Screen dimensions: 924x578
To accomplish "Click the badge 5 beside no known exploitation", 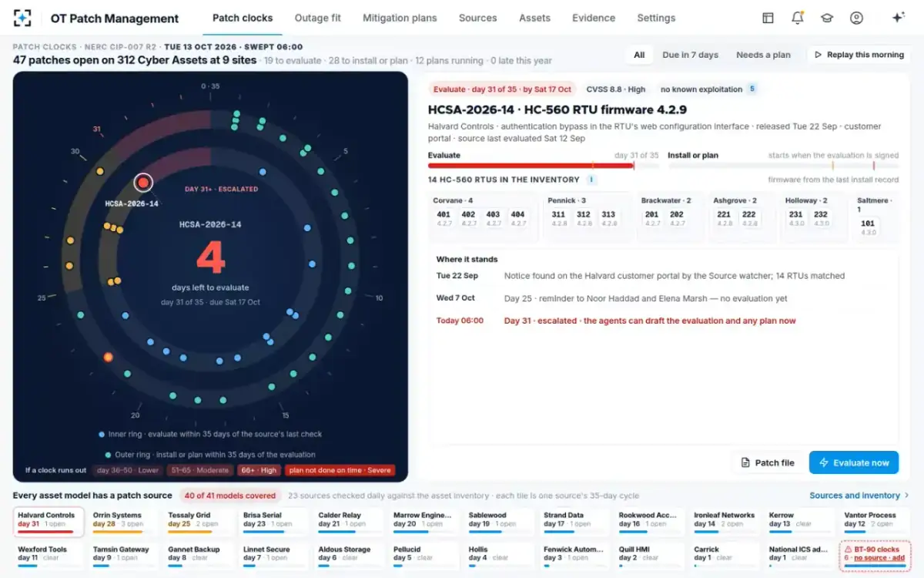I will [x=752, y=89].
